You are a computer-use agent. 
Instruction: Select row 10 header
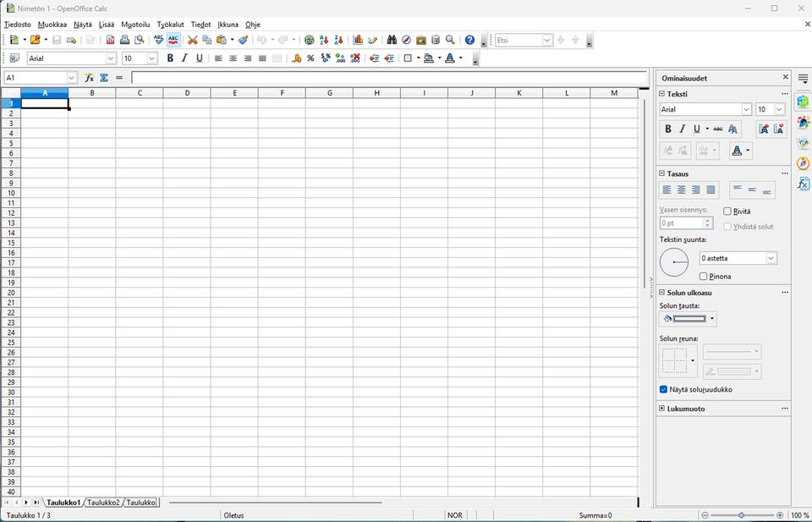tap(11, 193)
